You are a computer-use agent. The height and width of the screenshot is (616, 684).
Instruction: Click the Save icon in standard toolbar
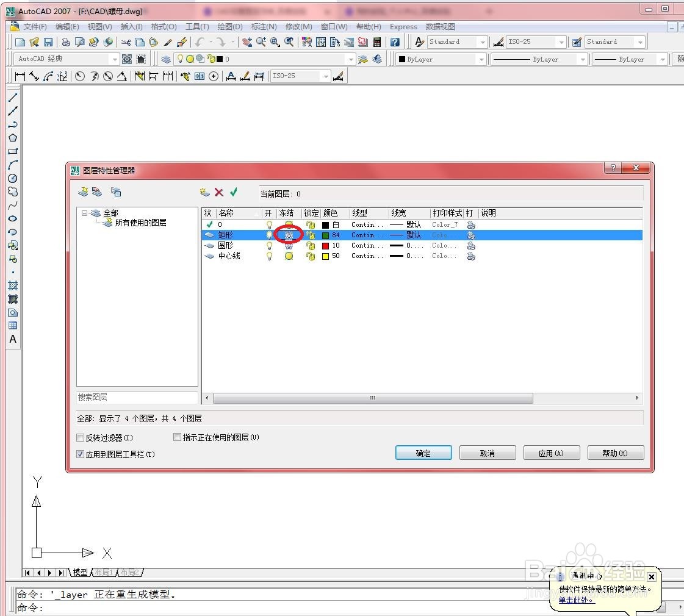[x=48, y=42]
